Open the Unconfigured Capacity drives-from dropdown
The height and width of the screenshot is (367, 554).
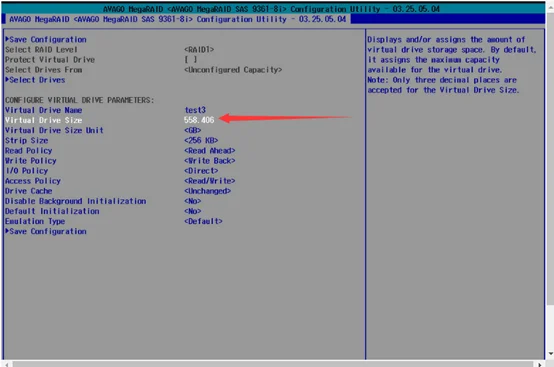[x=233, y=70]
